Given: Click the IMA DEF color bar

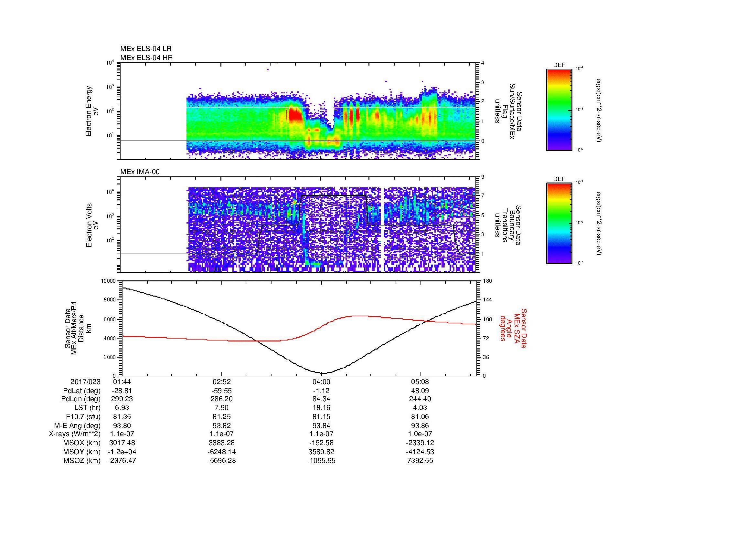Looking at the screenshot, I should 559,224.
